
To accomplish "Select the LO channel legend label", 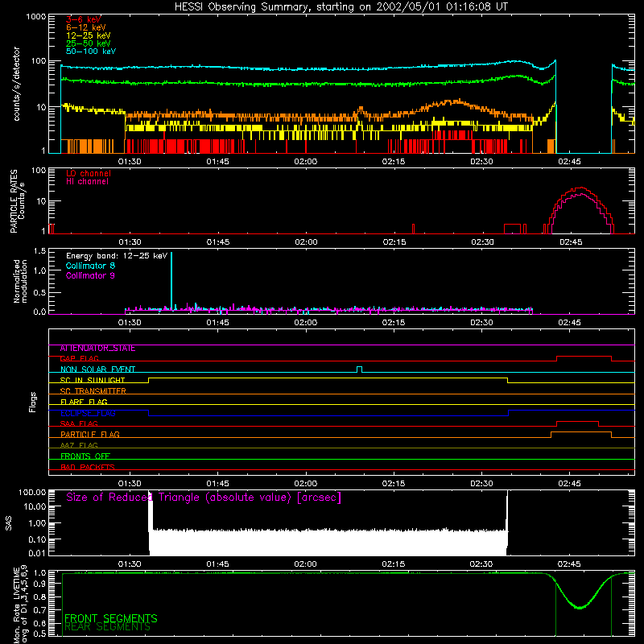I will [x=89, y=173].
